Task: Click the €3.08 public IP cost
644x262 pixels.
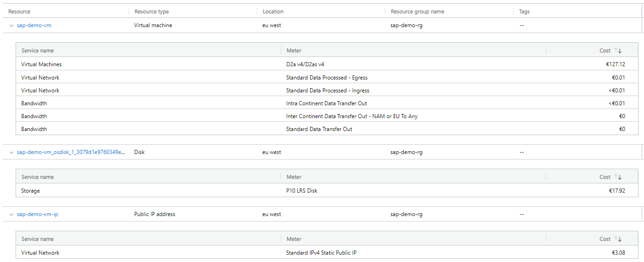Action: pyautogui.click(x=618, y=253)
